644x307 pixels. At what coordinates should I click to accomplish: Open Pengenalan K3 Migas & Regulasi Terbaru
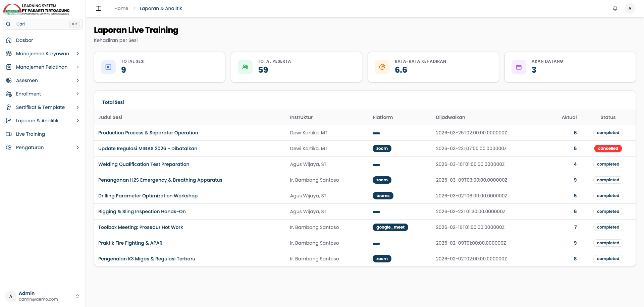pyautogui.click(x=147, y=259)
